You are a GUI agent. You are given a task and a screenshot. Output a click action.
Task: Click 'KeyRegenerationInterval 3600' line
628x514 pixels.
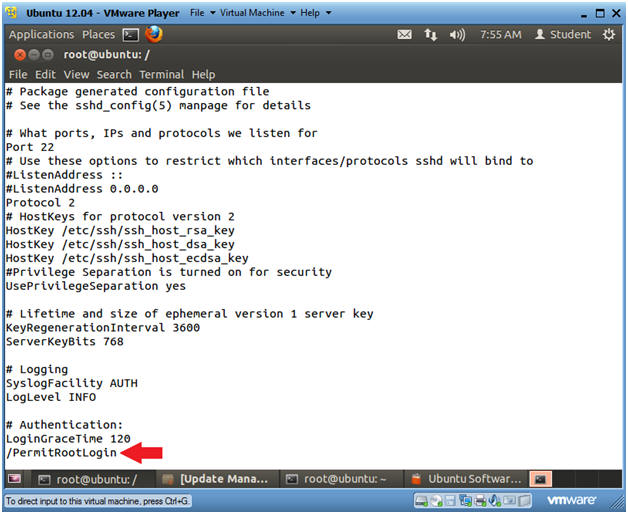coord(103,328)
